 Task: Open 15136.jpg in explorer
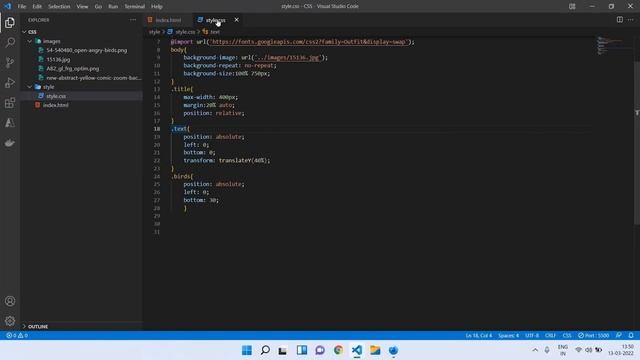click(x=58, y=60)
